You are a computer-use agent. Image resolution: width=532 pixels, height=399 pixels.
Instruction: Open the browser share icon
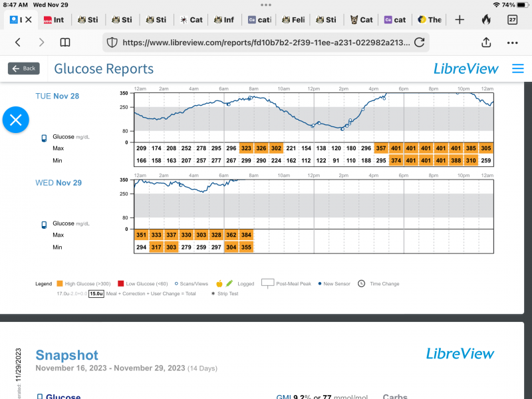pos(486,43)
